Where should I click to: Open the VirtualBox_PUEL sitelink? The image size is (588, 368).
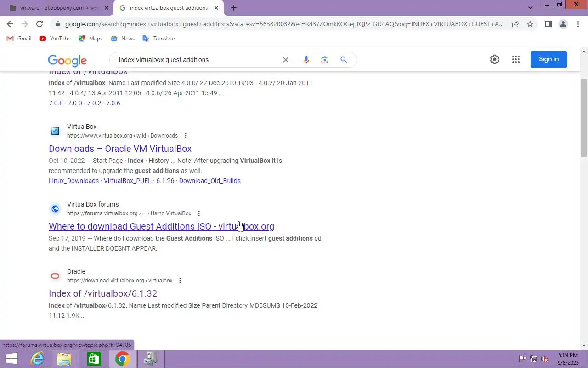click(x=128, y=181)
